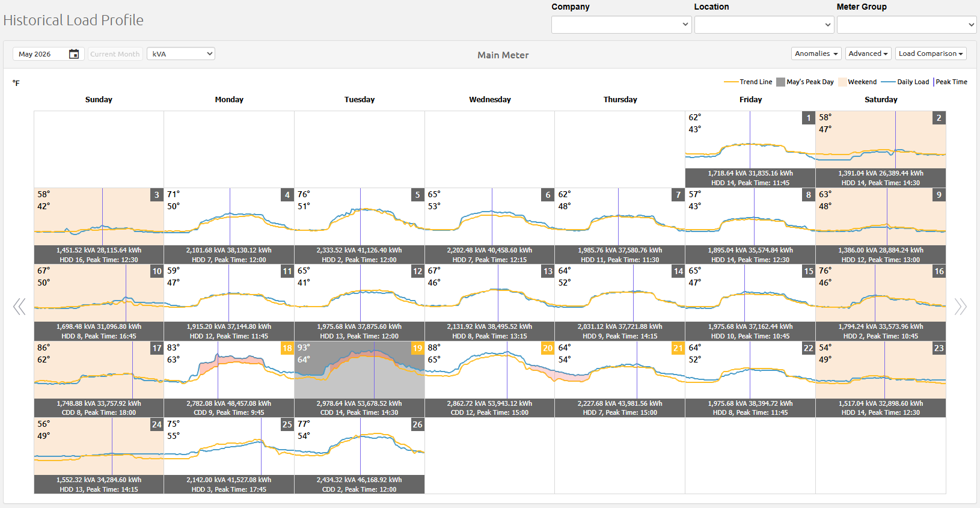Click '2,434.32 kVA 46,168.92 kWh' summary

(360, 480)
